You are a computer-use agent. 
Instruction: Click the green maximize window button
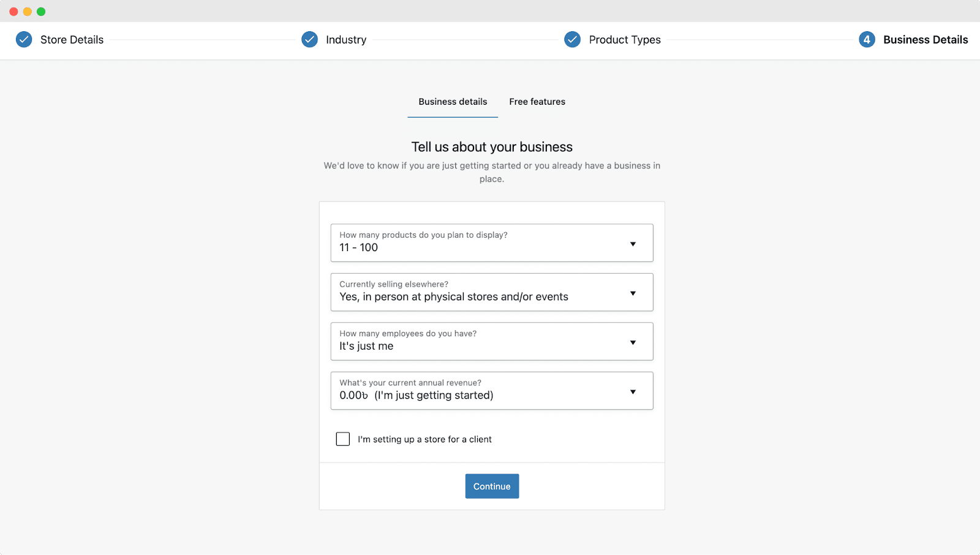[x=41, y=12]
